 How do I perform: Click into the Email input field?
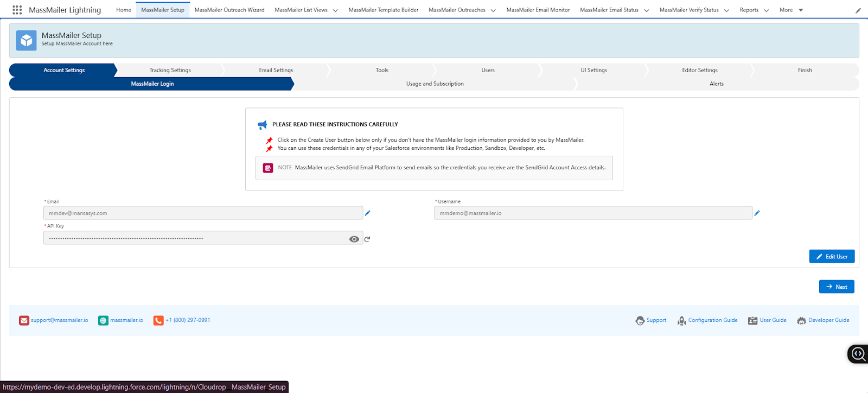coord(203,213)
